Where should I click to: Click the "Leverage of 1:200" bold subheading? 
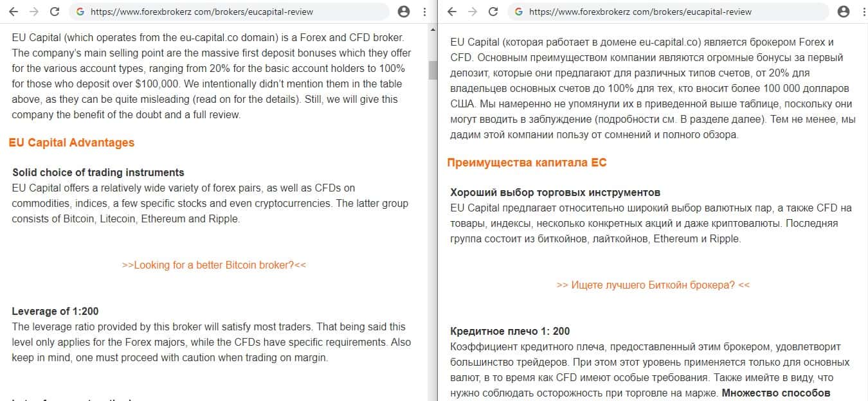55,311
